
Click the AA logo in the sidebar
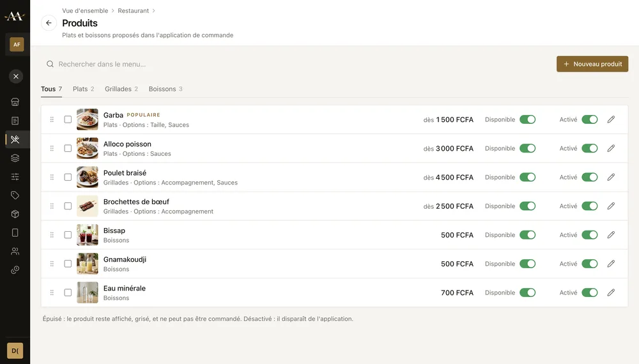tap(15, 17)
